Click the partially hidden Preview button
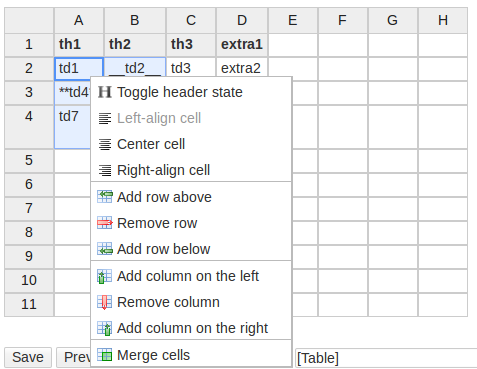 click(74, 357)
